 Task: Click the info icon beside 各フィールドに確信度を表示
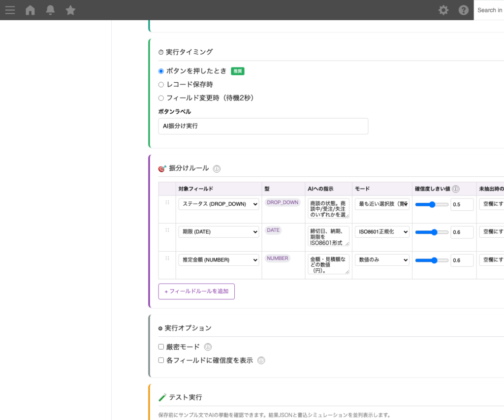(261, 360)
